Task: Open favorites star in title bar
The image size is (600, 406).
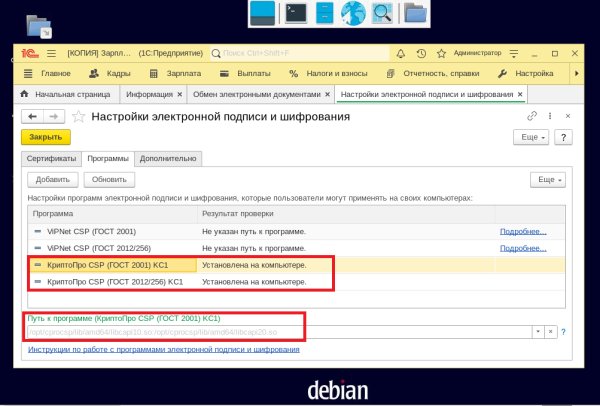Action: coord(441,54)
